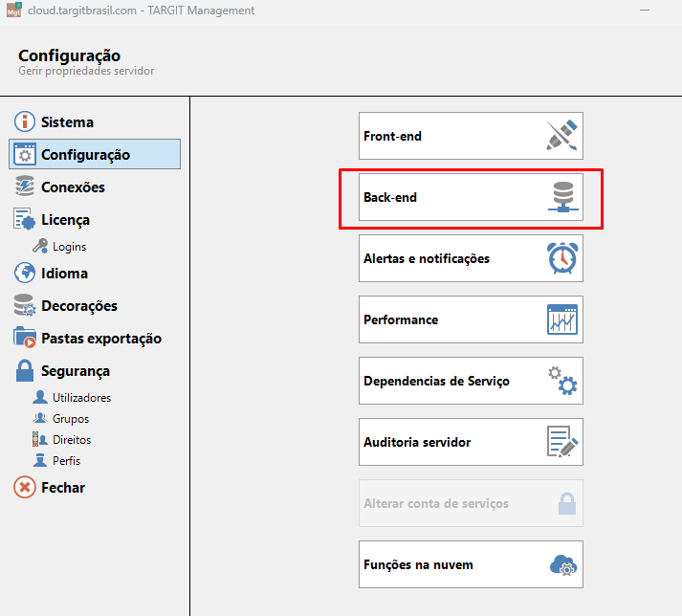Click the Grupos people icon
Viewport: 682px width, 616px height.
coord(40,418)
